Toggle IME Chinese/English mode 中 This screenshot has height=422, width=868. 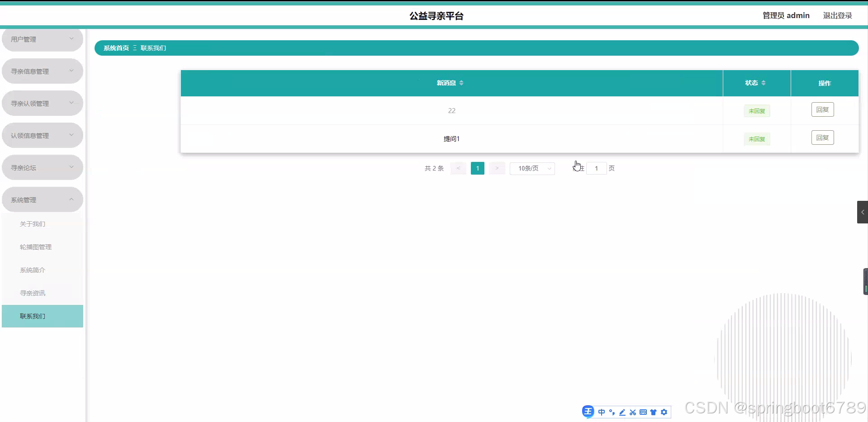click(x=602, y=412)
